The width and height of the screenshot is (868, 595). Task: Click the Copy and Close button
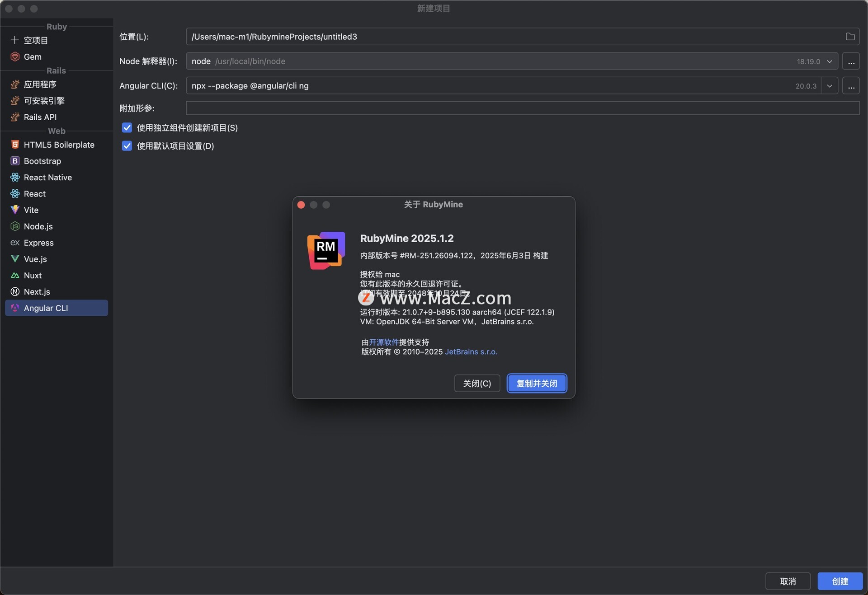coord(537,383)
